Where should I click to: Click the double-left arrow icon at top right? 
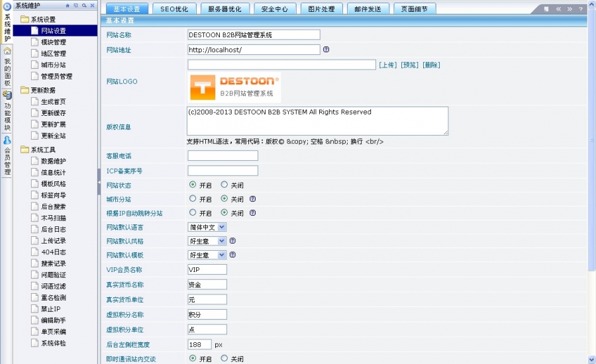(x=558, y=9)
